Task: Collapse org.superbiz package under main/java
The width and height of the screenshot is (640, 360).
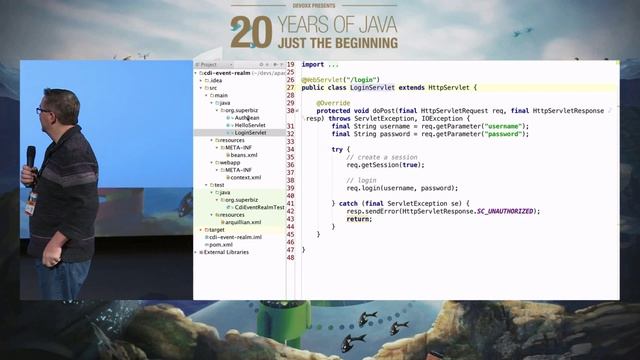Action: [x=217, y=110]
